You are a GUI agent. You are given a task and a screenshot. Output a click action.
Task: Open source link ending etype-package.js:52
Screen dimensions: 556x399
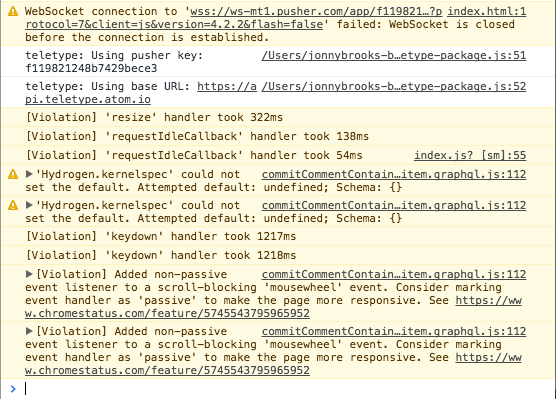click(x=394, y=87)
